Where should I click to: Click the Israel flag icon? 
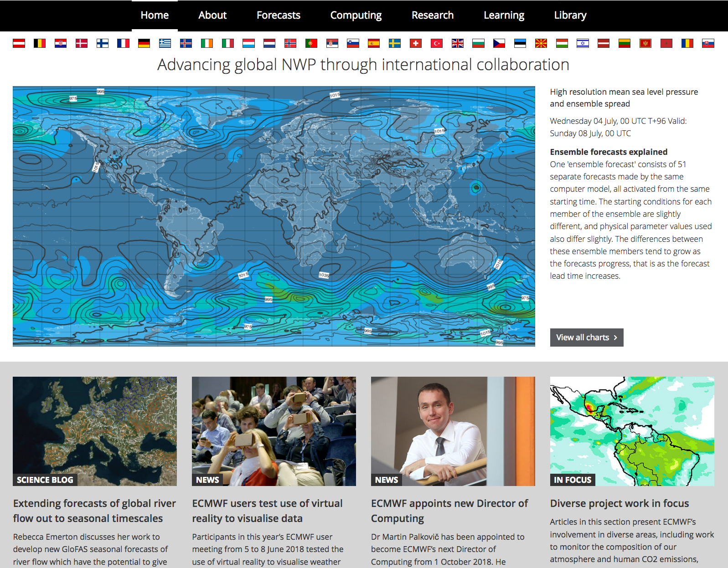583,43
